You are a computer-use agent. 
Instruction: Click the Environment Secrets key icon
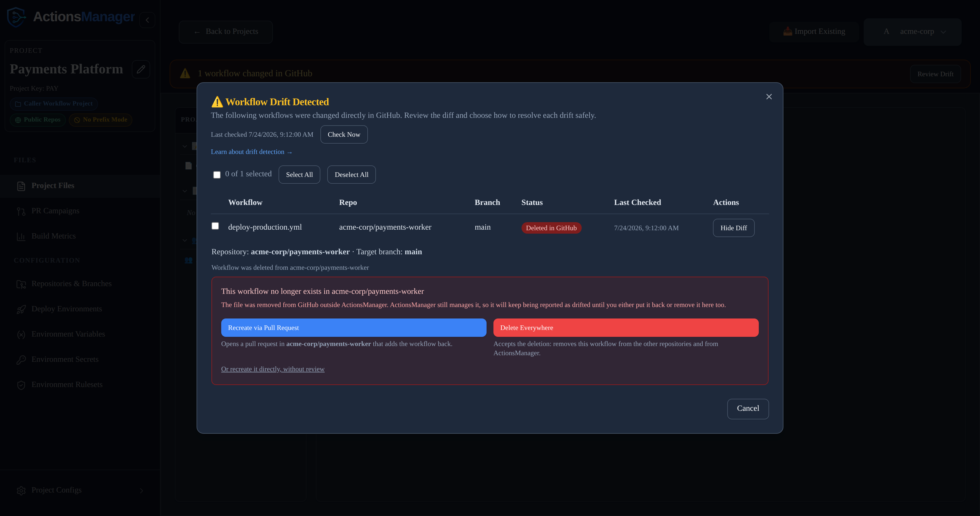pyautogui.click(x=21, y=359)
